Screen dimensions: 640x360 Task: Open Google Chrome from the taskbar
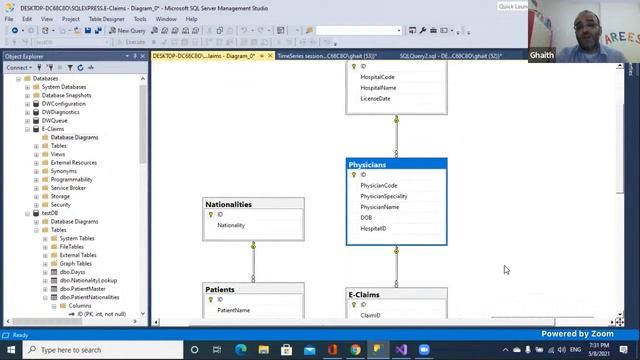(355, 350)
